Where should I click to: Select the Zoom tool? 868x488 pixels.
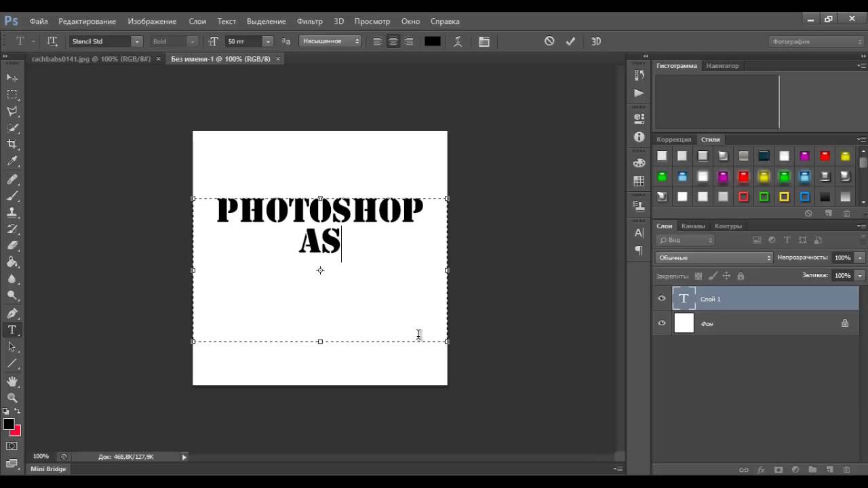[12, 399]
